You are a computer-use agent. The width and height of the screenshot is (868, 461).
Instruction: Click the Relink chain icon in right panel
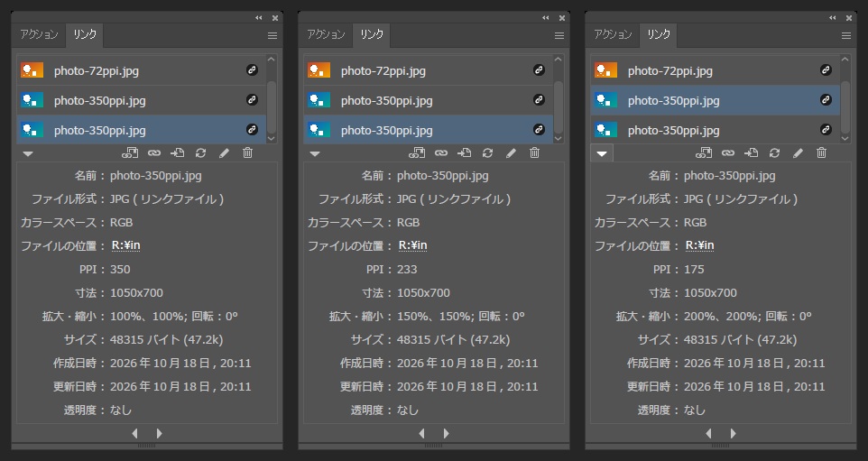point(727,152)
